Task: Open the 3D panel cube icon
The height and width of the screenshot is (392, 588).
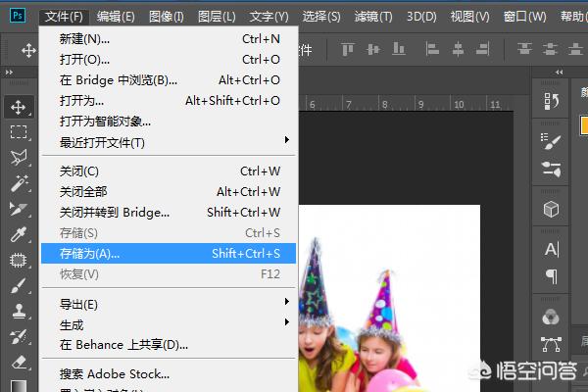Action: 551,209
